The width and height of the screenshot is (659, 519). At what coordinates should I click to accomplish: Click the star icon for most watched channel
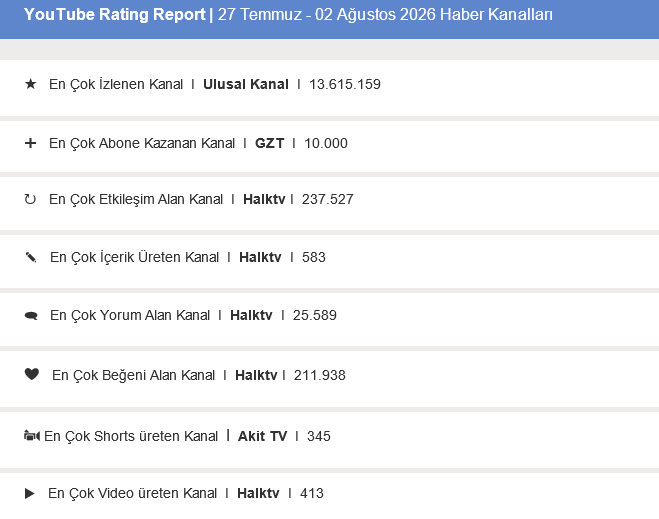pos(30,84)
